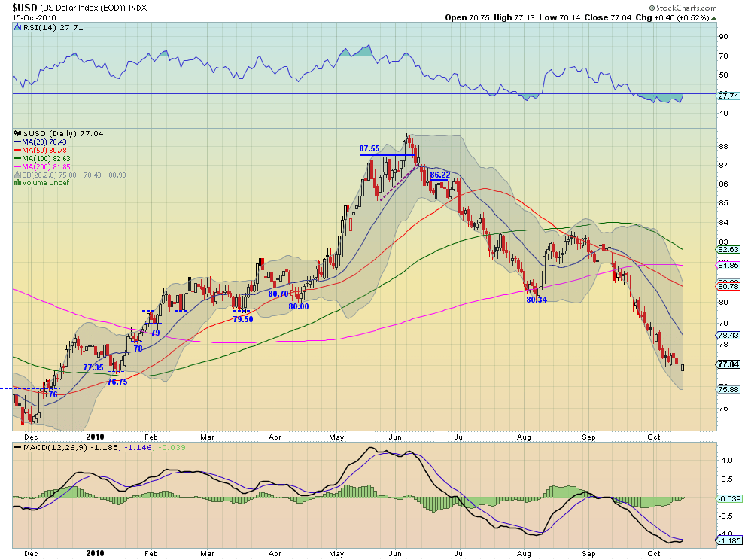Click the 79.50 price annotation
The image size is (745, 560).
(243, 319)
